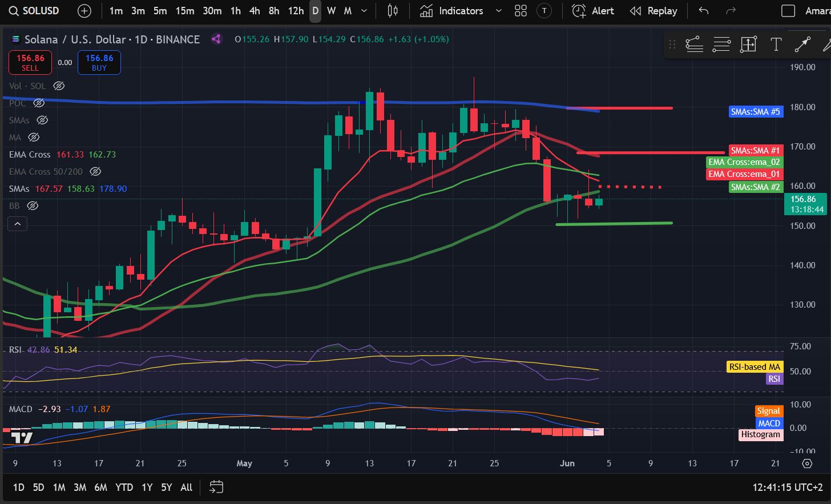Screen dimensions: 831x504
Task: Open the candlestick chart type selector
Action: tap(393, 11)
